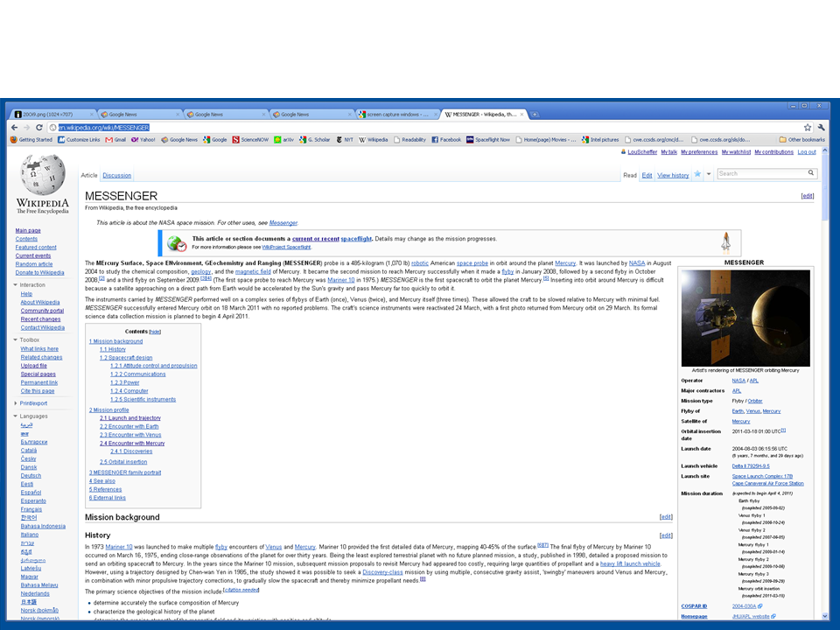This screenshot has width=840, height=630.
Task: Open the Deutsch language link
Action: click(x=31, y=476)
